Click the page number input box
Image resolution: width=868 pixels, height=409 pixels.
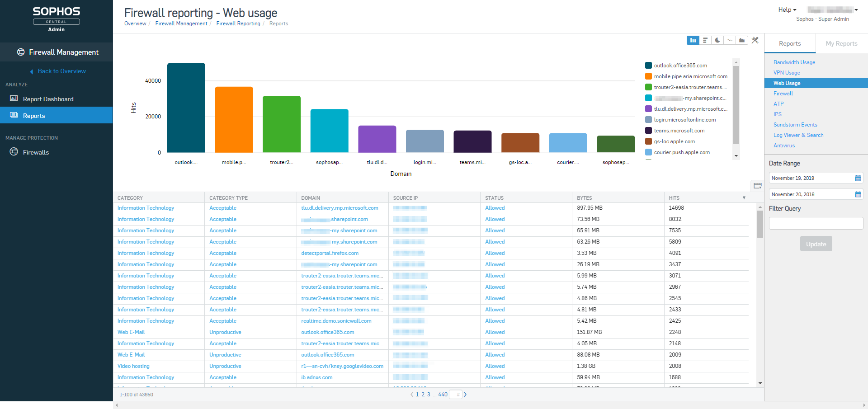[x=456, y=395]
